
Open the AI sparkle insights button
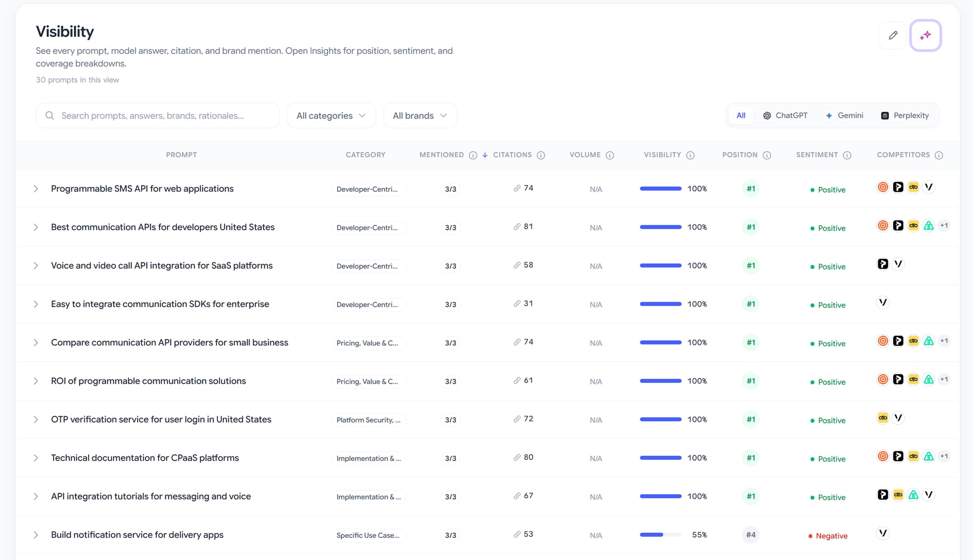point(925,35)
